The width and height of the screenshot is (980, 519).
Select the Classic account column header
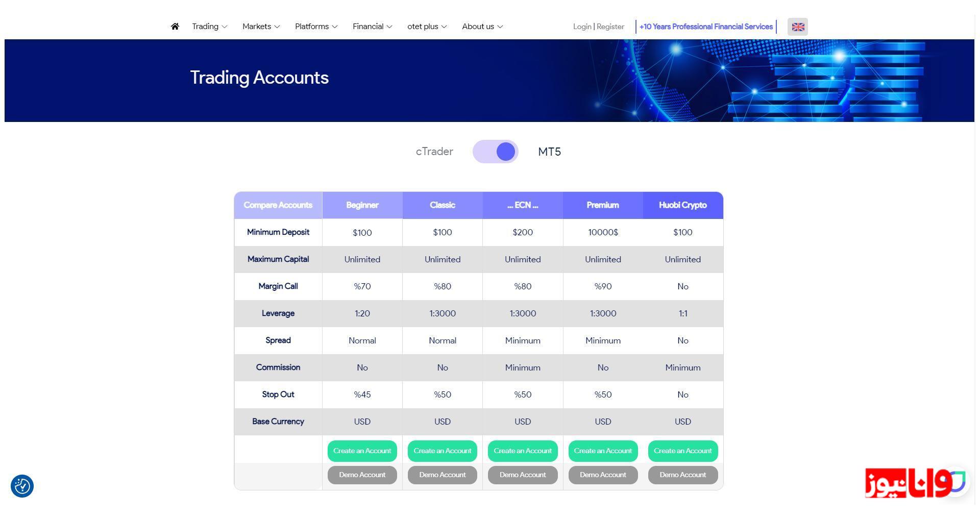[443, 205]
